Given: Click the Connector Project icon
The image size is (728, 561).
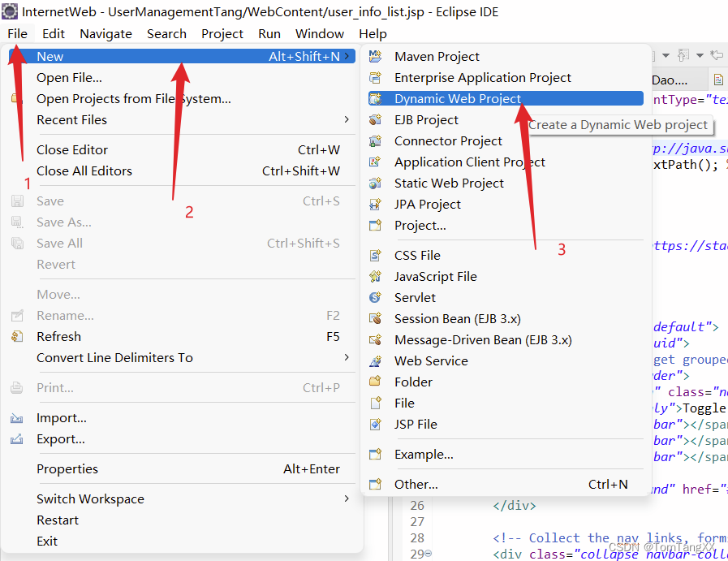Looking at the screenshot, I should pyautogui.click(x=375, y=140).
